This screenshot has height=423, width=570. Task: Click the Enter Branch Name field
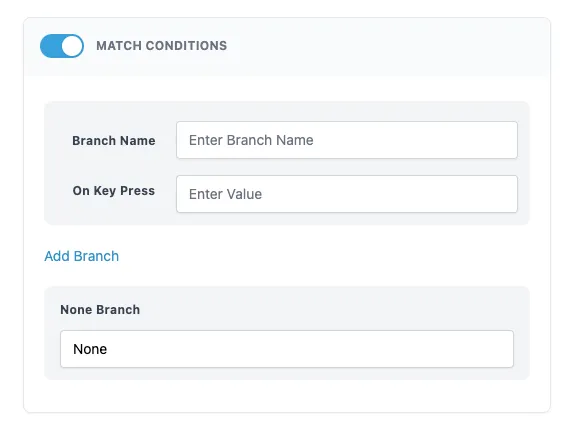point(347,140)
